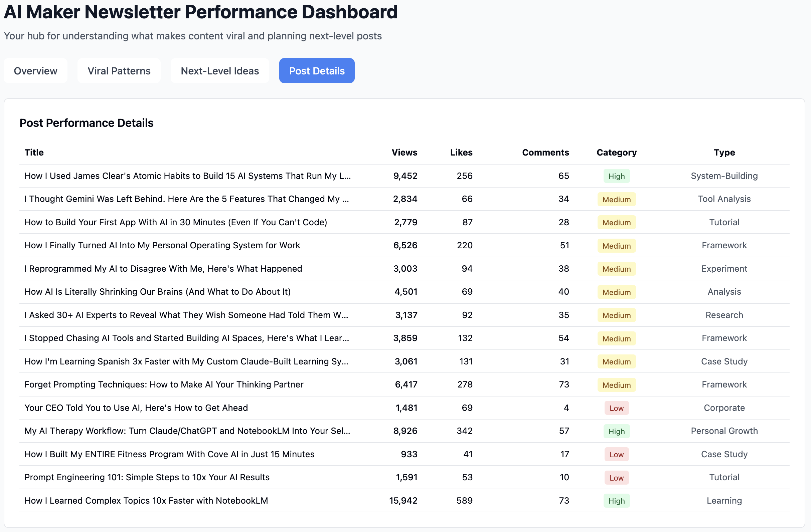Open the Forget Prompting Techniques post
Image resolution: width=811 pixels, height=532 pixels.
164,384
